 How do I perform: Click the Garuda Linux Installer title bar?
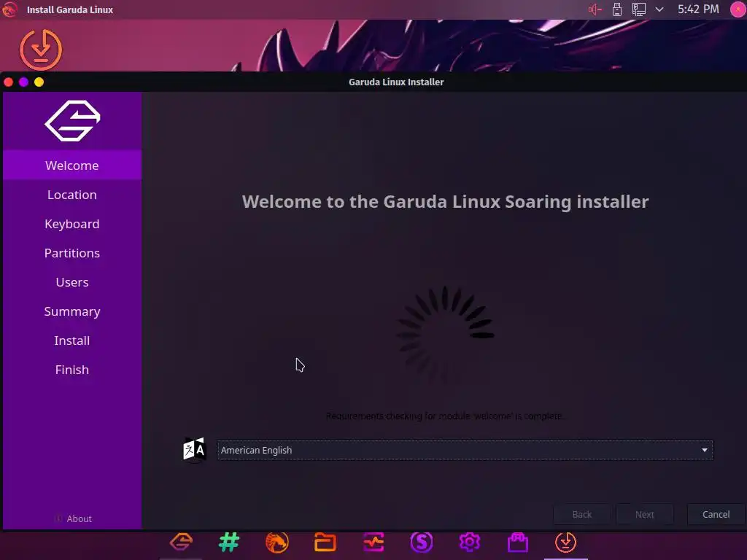[396, 82]
